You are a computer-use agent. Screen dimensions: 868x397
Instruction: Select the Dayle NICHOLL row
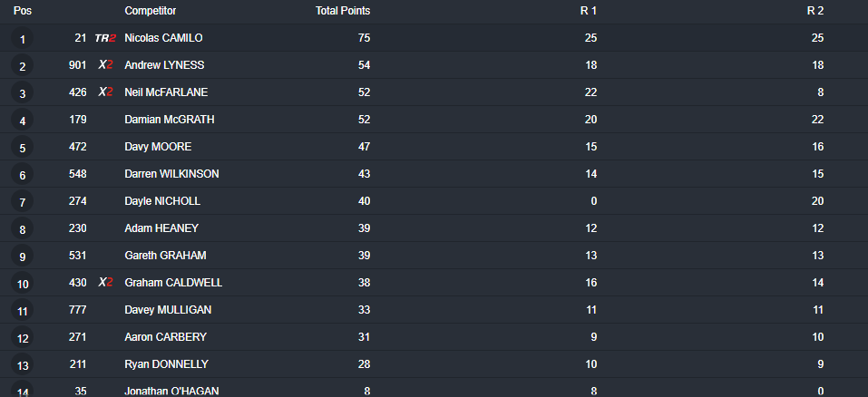pyautogui.click(x=434, y=201)
